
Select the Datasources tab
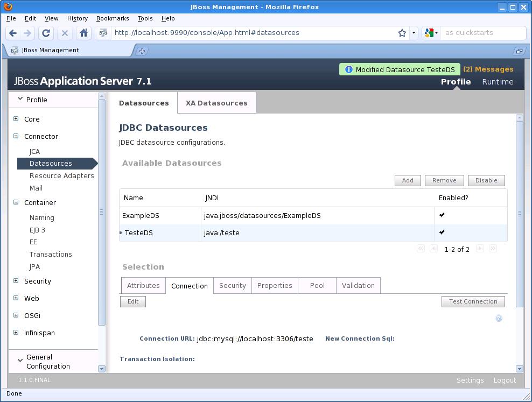click(144, 103)
